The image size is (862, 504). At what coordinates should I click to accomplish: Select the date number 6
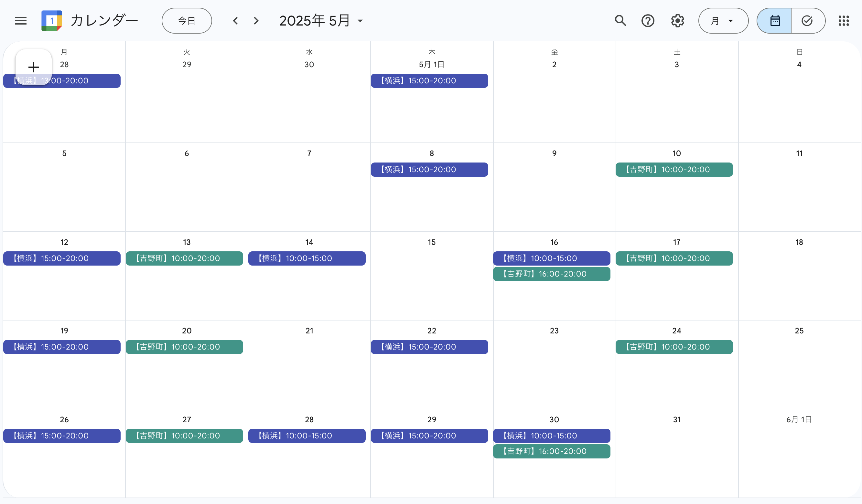point(187,153)
